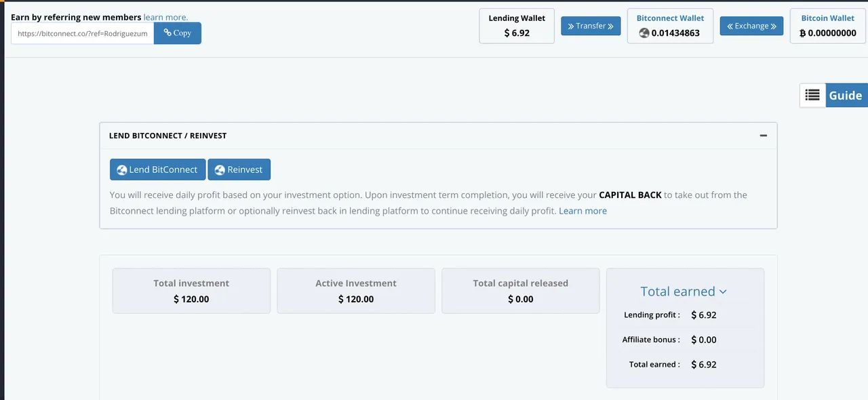Image resolution: width=868 pixels, height=400 pixels.
Task: Collapse the Lend BitConnect / Reinvest panel
Action: (x=764, y=136)
